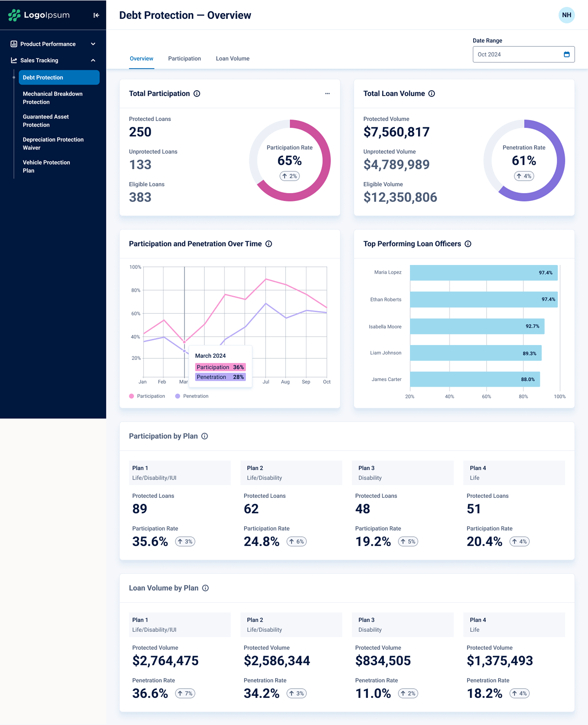Click Maria Lopez's 97.4% bar
Viewport: 588px width, 725px height.
pos(483,273)
